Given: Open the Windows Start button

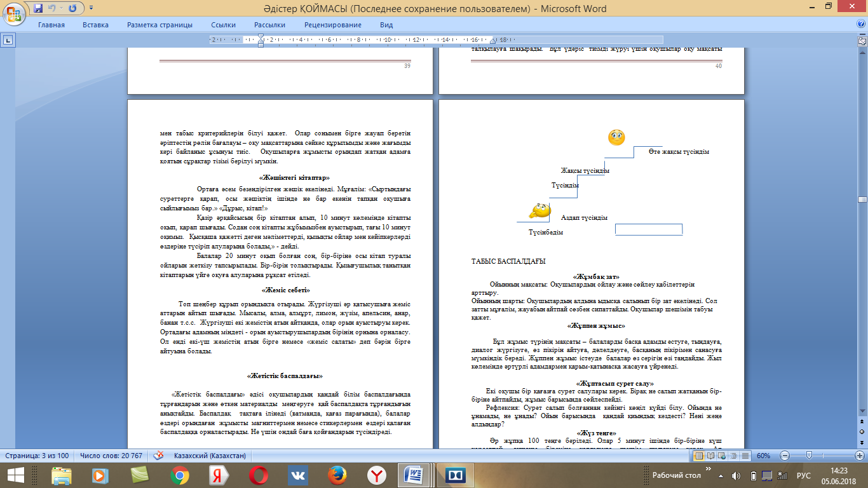Looking at the screenshot, I should pos(15,475).
